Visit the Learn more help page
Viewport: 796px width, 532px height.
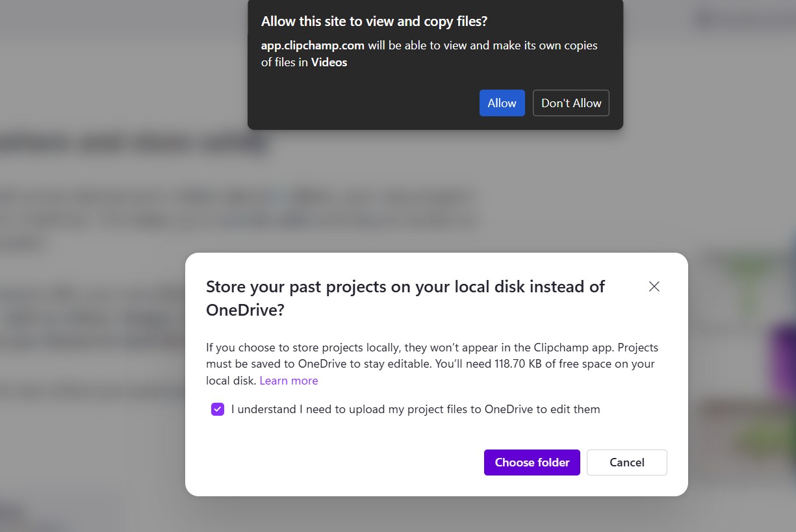pyautogui.click(x=289, y=380)
